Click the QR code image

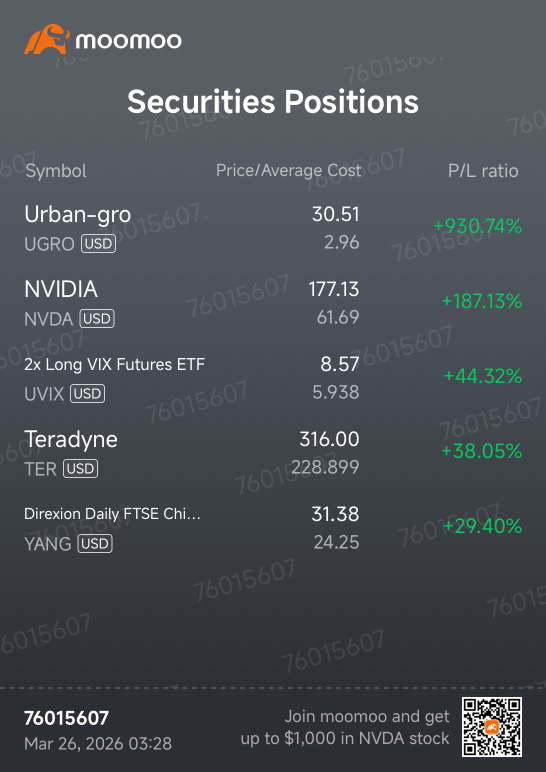pyautogui.click(x=492, y=727)
